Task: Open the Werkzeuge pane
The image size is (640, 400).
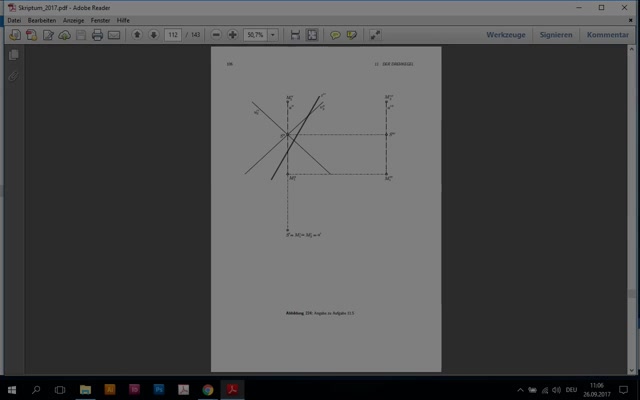Action: (x=506, y=35)
